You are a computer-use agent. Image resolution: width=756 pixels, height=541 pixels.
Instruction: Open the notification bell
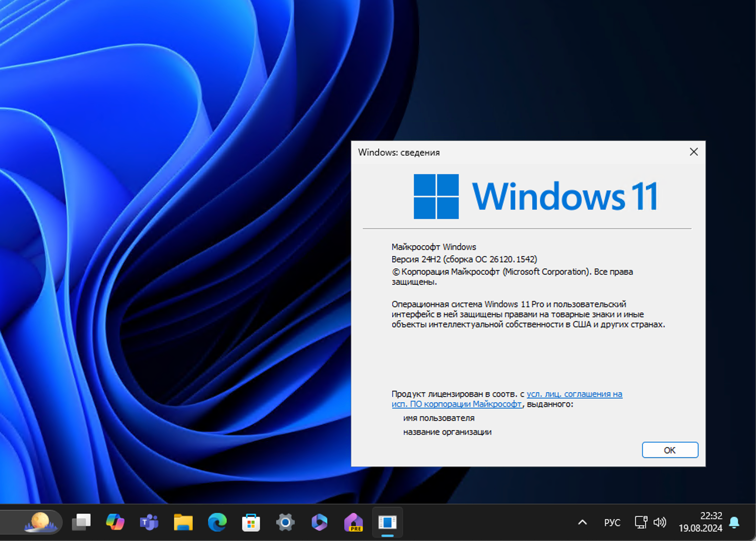(x=733, y=523)
